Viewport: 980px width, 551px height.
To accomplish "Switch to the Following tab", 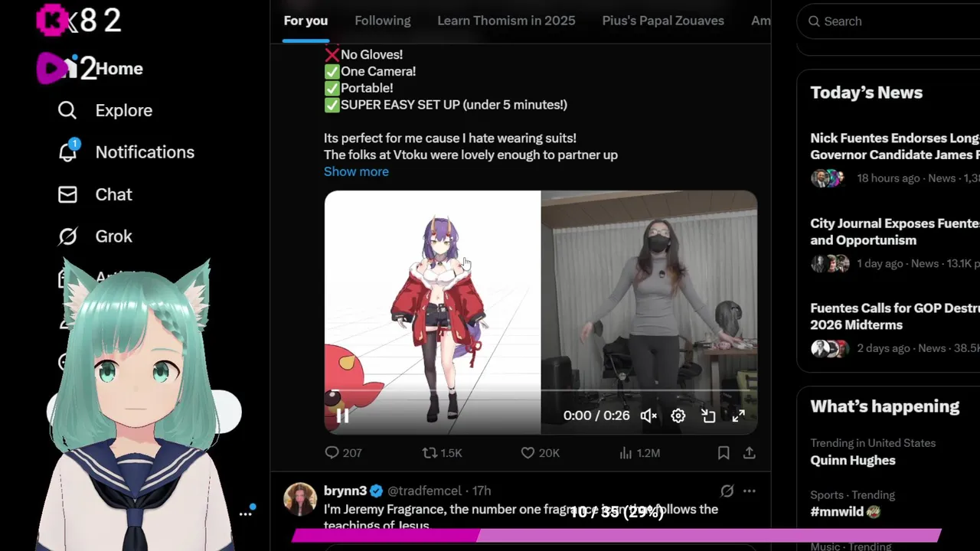I will pyautogui.click(x=383, y=21).
